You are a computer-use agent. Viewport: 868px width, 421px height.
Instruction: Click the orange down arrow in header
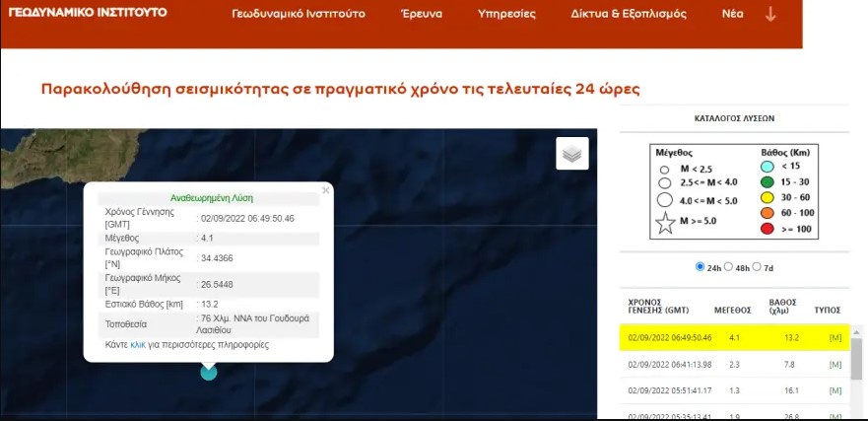770,15
